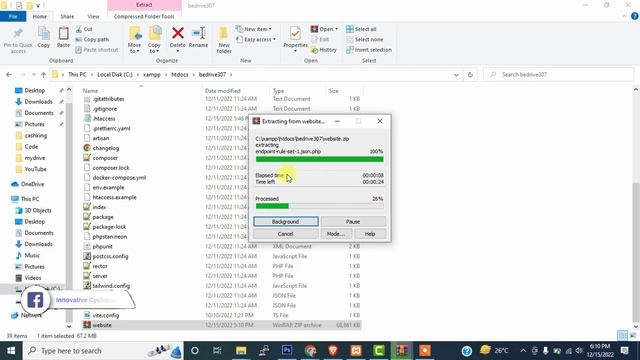Select the Extract contextual tab

pos(144,5)
